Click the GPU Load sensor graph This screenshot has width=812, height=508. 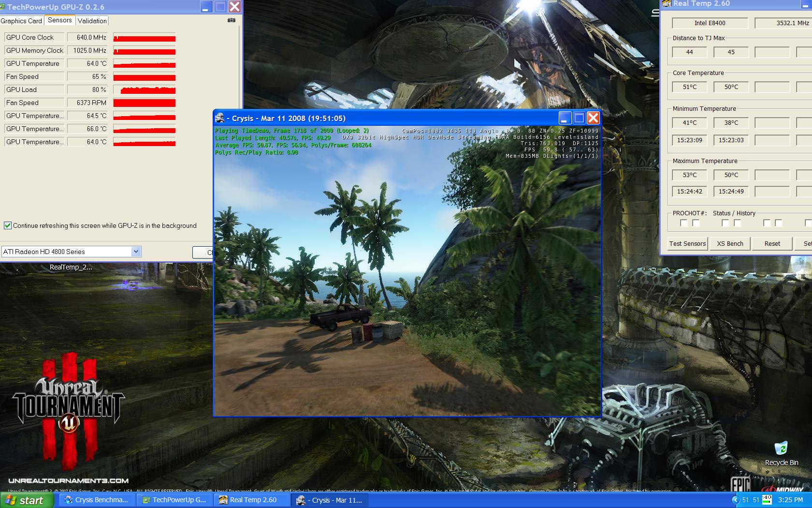[144, 90]
